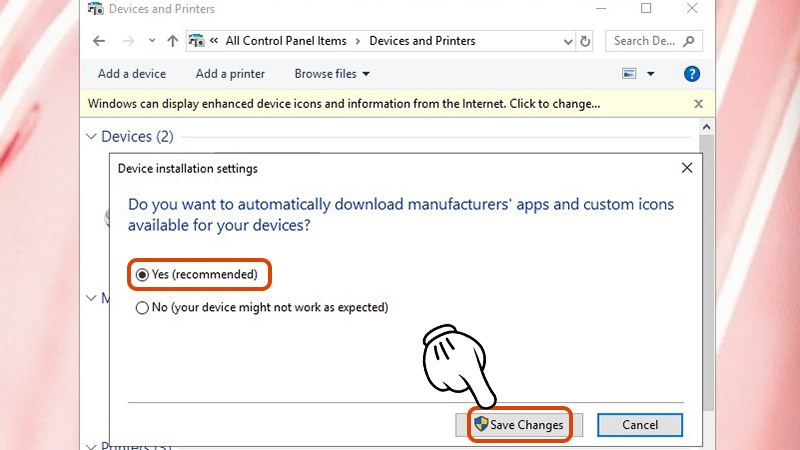Click the Refresh address bar icon
This screenshot has width=800, height=450.
586,41
